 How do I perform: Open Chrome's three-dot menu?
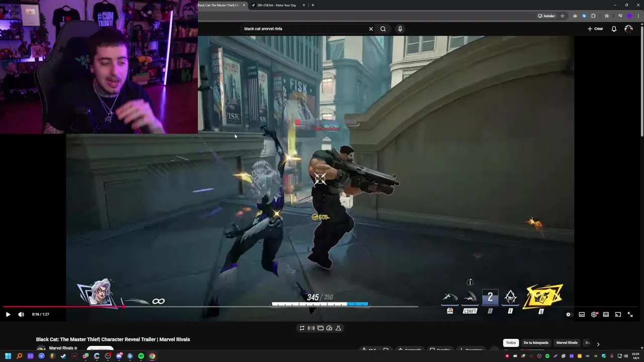click(x=638, y=16)
